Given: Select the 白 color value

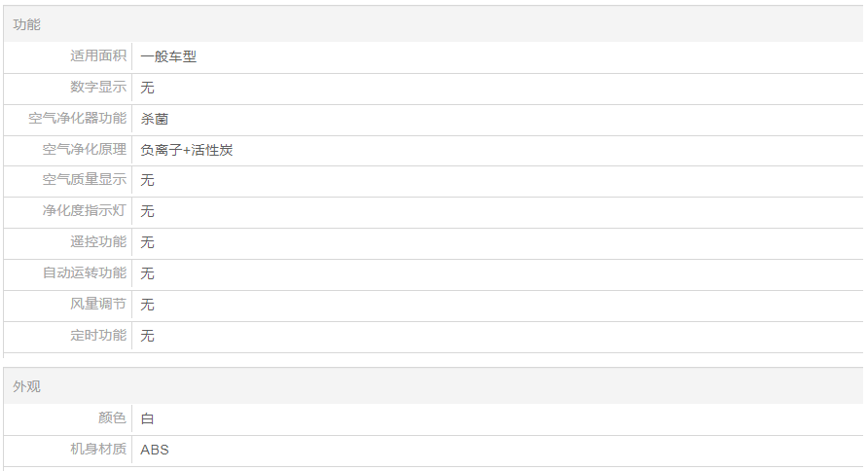Looking at the screenshot, I should 147,418.
